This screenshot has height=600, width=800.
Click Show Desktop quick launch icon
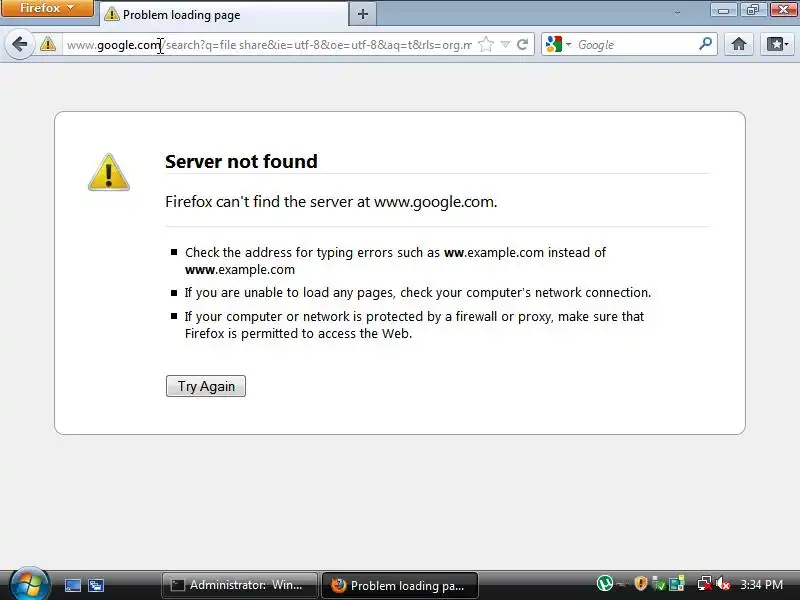point(72,585)
